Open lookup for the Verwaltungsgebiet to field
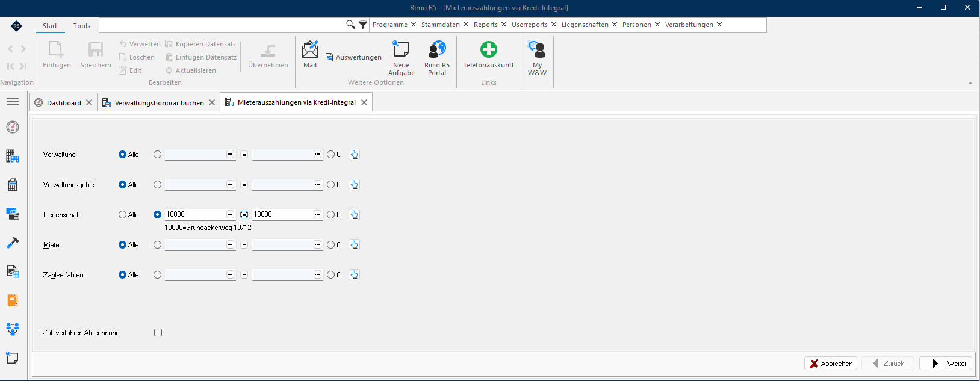The image size is (980, 381). (x=317, y=184)
